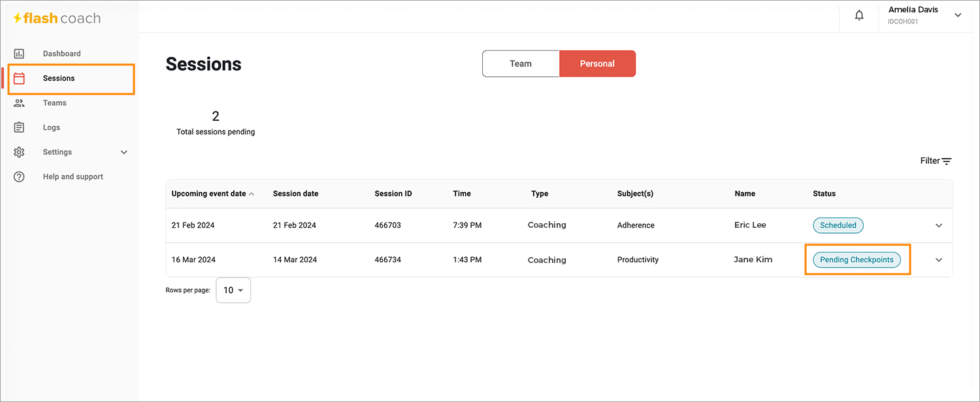The width and height of the screenshot is (980, 402).
Task: Open Amelia Davis account dropdown arrow
Action: (958, 15)
